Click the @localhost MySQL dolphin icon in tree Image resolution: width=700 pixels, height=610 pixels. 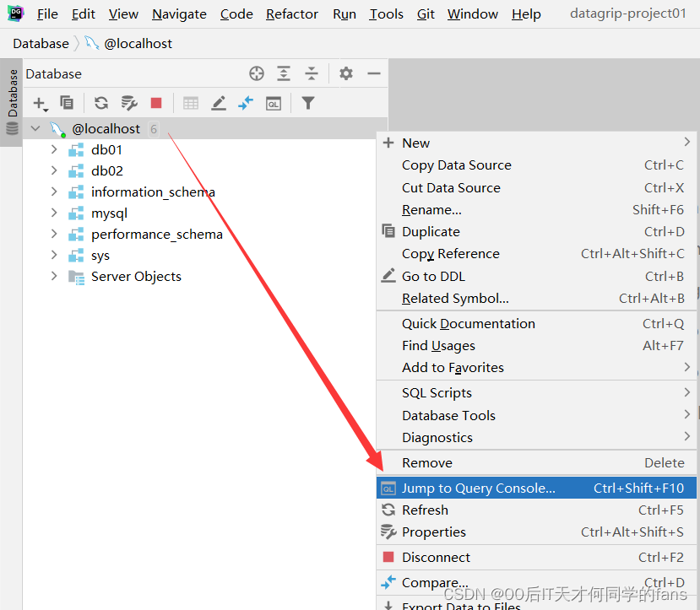(58, 129)
